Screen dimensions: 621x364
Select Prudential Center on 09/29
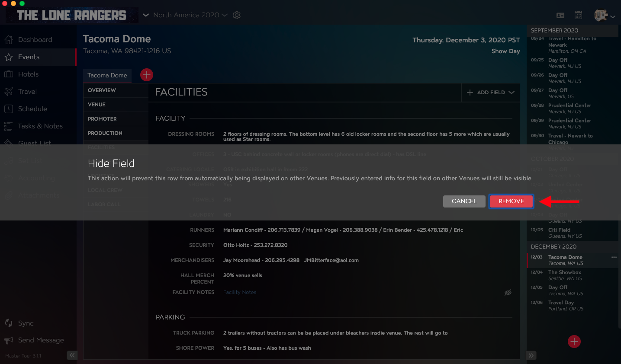[x=572, y=124]
